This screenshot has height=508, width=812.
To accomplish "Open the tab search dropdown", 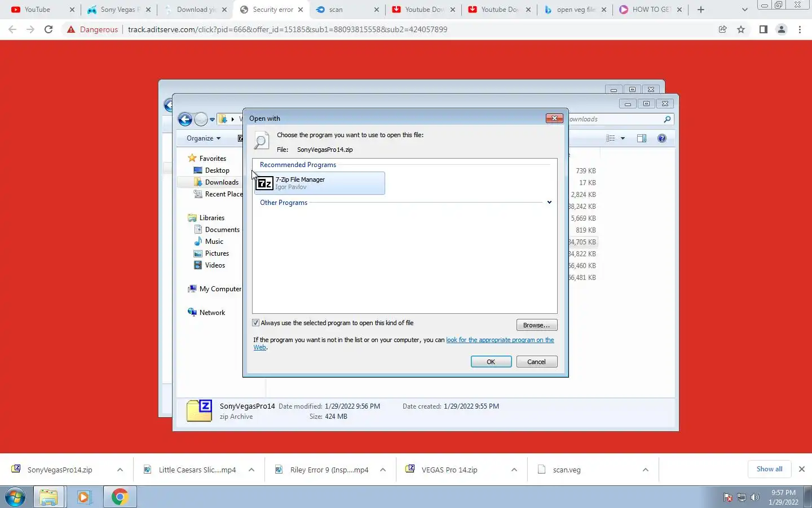I will click(744, 10).
